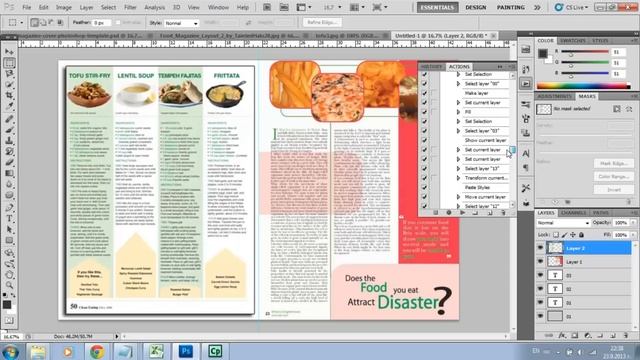Play the selected action in Actions panel
This screenshot has width=640, height=360.
(462, 213)
